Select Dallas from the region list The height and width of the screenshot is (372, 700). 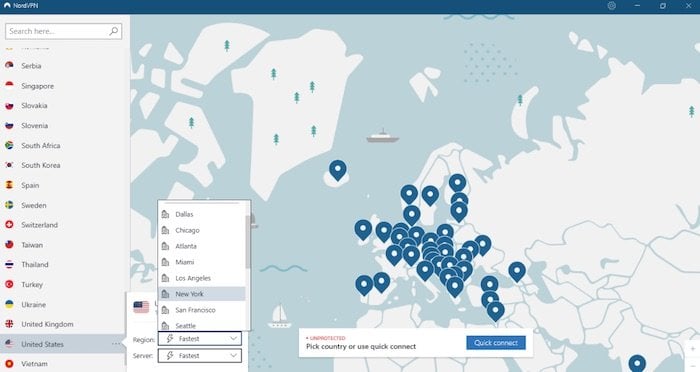[x=202, y=214]
